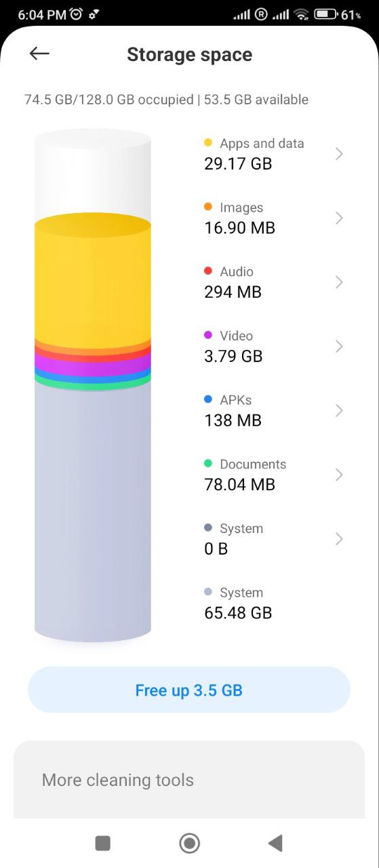Open More cleaning tools section

click(189, 780)
